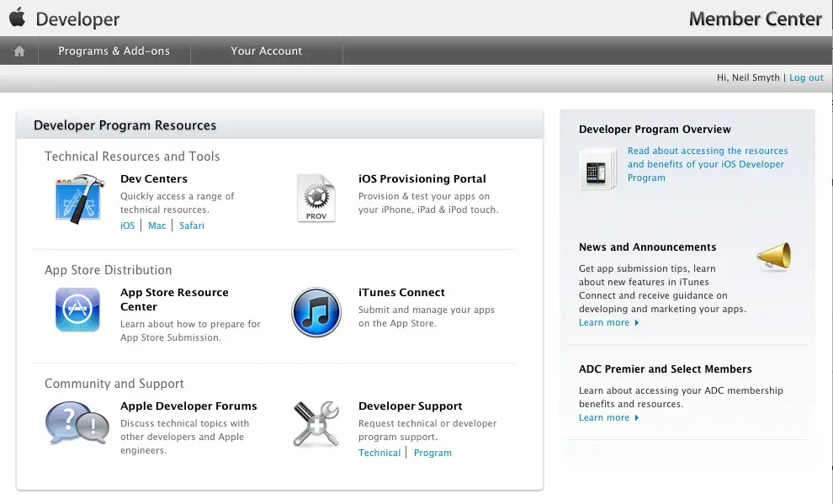Click the Developer Program Overview devices thumbnail
The width and height of the screenshot is (833, 504).
click(x=598, y=169)
